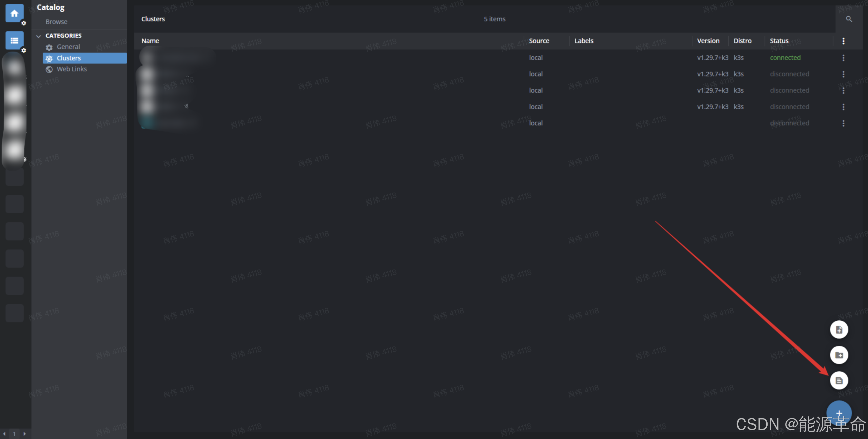Expand the options menu on the last disconnected cluster
Screen dimensions: 868x439
tap(843, 123)
